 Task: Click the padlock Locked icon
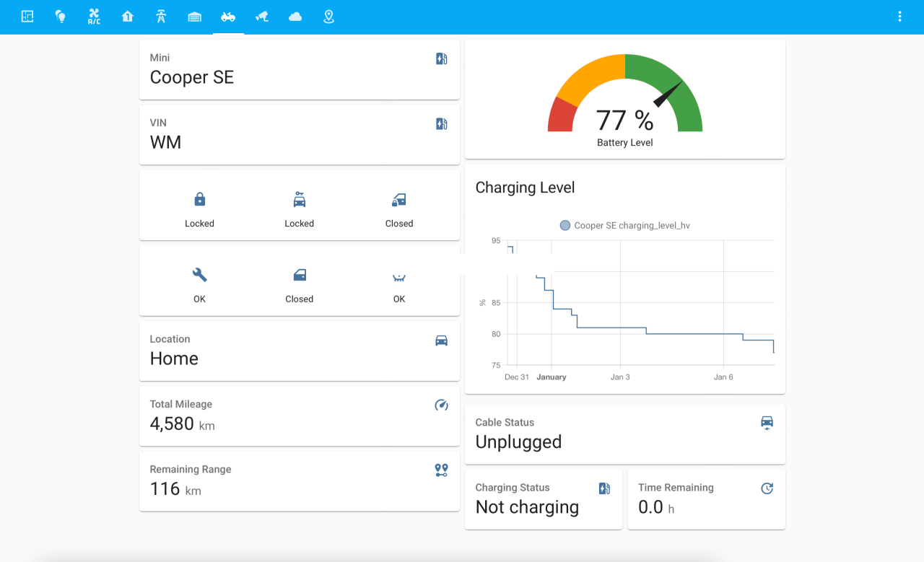click(x=200, y=200)
